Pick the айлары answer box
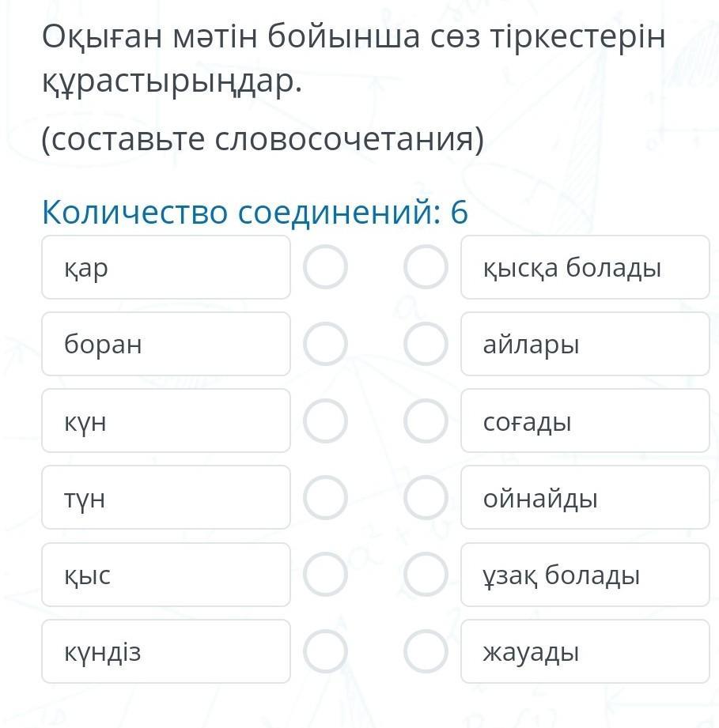 [585, 345]
